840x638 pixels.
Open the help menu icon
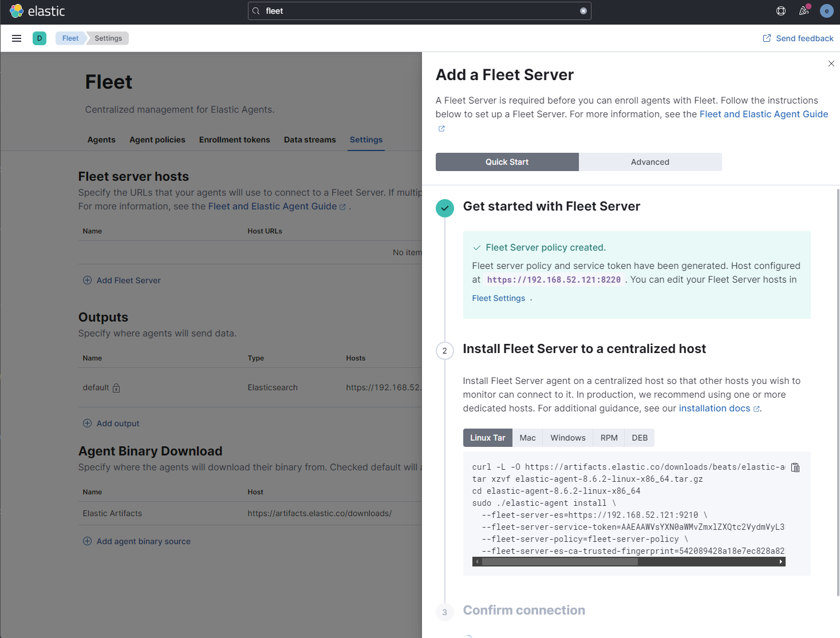click(781, 11)
